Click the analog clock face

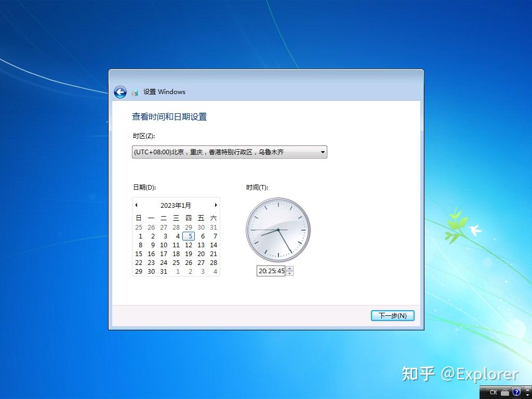tap(278, 229)
